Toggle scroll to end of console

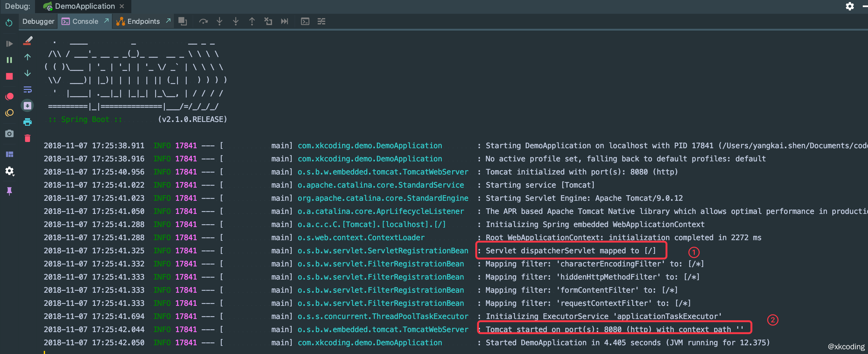click(x=27, y=106)
